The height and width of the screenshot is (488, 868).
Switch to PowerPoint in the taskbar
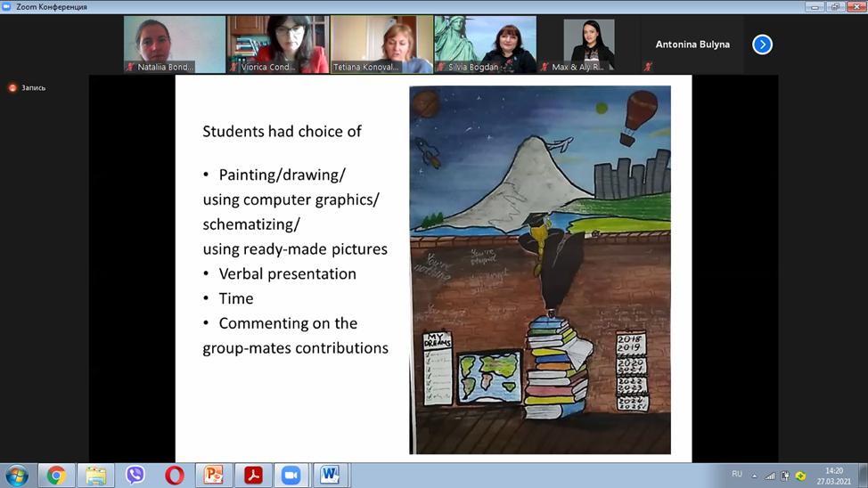[214, 476]
